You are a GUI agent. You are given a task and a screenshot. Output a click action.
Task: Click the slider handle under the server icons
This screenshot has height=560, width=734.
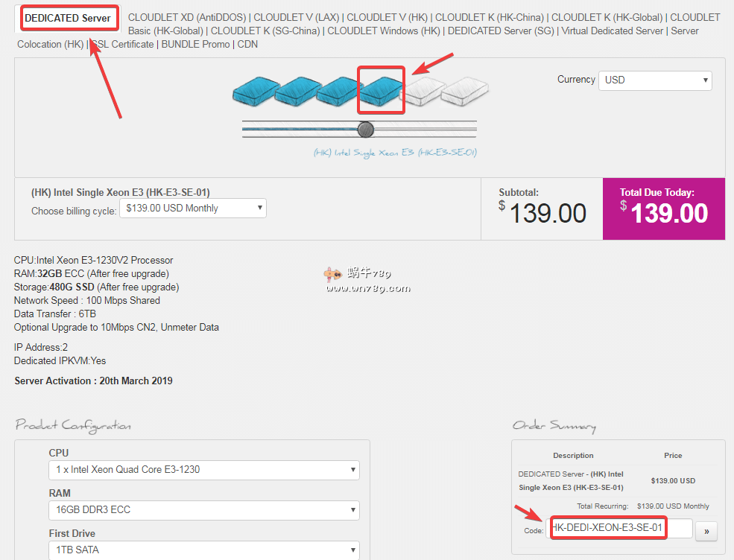tap(365, 130)
